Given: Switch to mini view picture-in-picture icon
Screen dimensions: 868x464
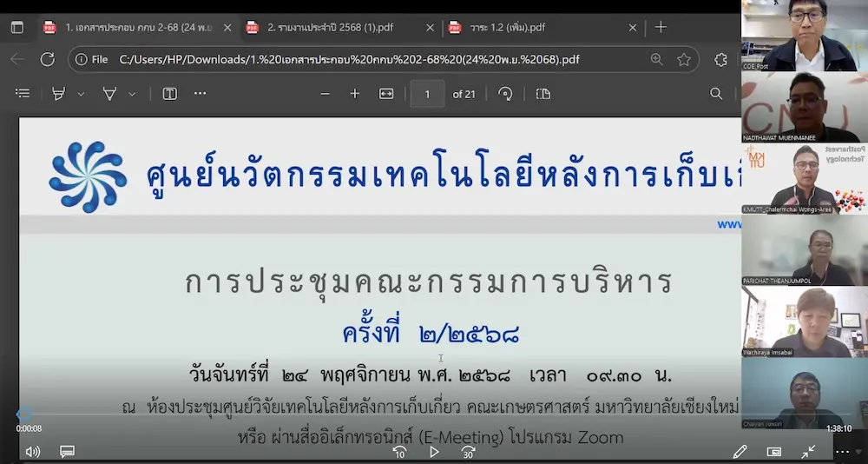Looking at the screenshot, I should click(774, 452).
